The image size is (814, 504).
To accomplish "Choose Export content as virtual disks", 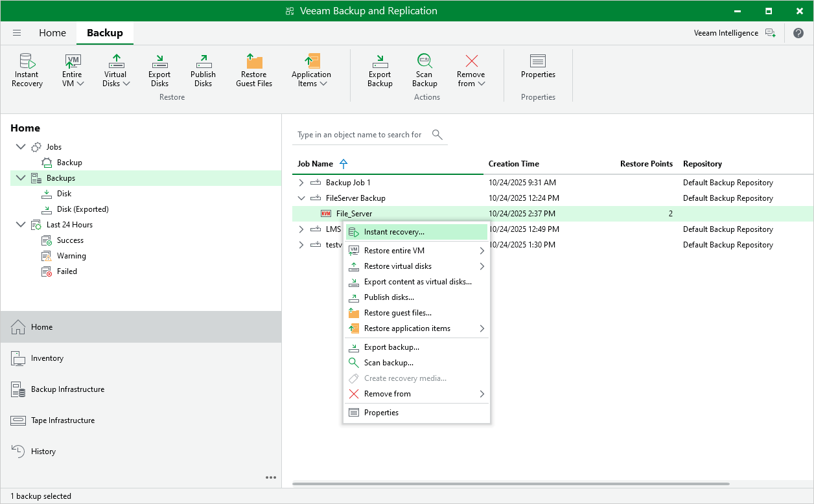I will [x=417, y=282].
